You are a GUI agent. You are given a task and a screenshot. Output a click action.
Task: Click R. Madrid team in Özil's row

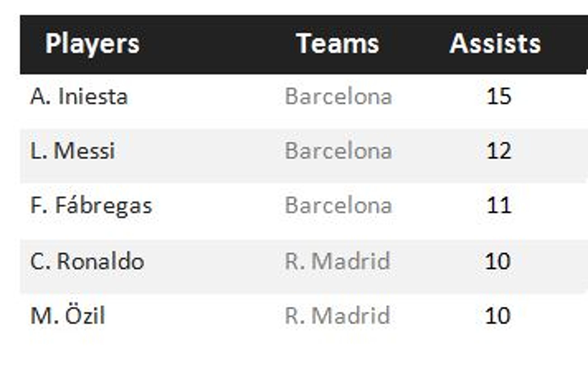(x=337, y=316)
